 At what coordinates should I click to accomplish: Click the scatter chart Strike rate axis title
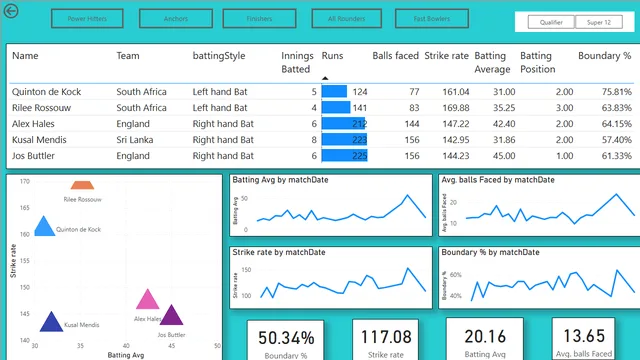pos(13,261)
